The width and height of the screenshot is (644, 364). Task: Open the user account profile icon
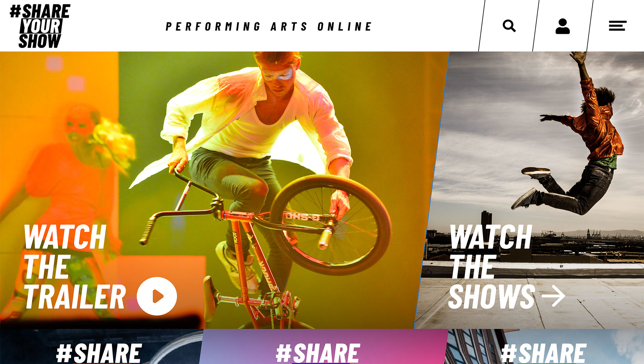coord(562,26)
